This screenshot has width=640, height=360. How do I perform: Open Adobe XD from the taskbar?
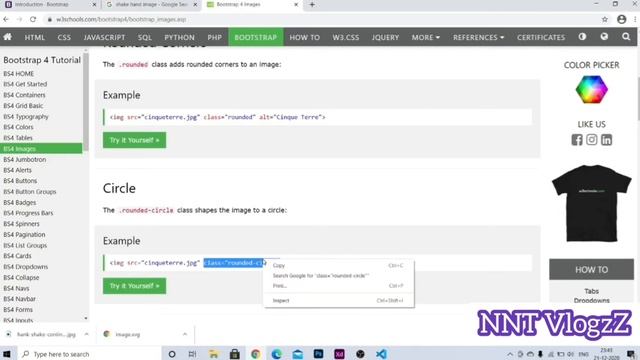(339, 354)
